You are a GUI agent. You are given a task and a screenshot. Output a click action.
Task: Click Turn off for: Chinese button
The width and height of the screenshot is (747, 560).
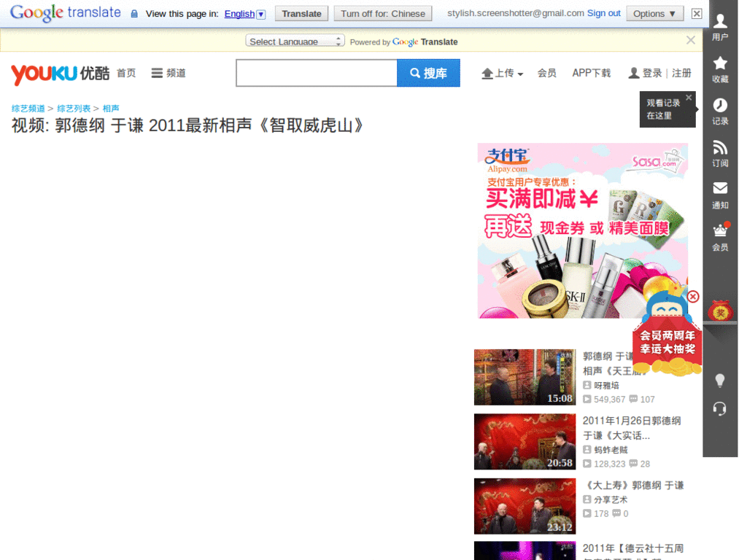click(382, 13)
